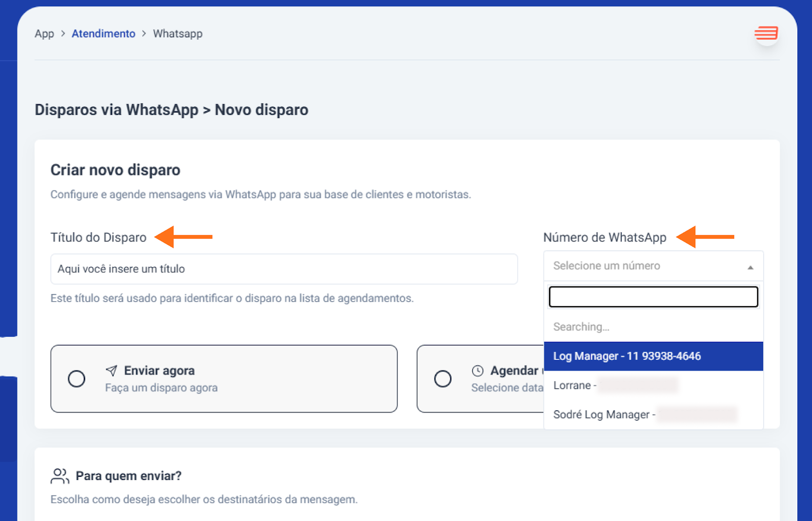The image size is (812, 521).
Task: Click the clock icon beside Agendar
Action: click(x=478, y=371)
